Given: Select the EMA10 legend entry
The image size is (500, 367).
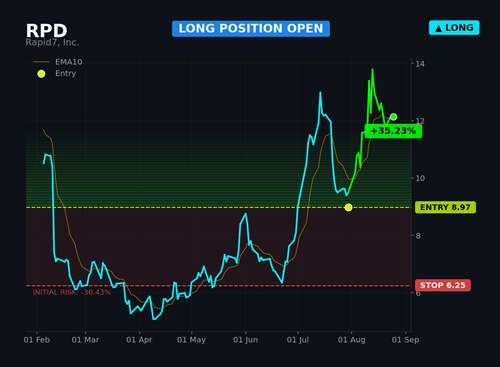Looking at the screenshot, I should [x=57, y=62].
